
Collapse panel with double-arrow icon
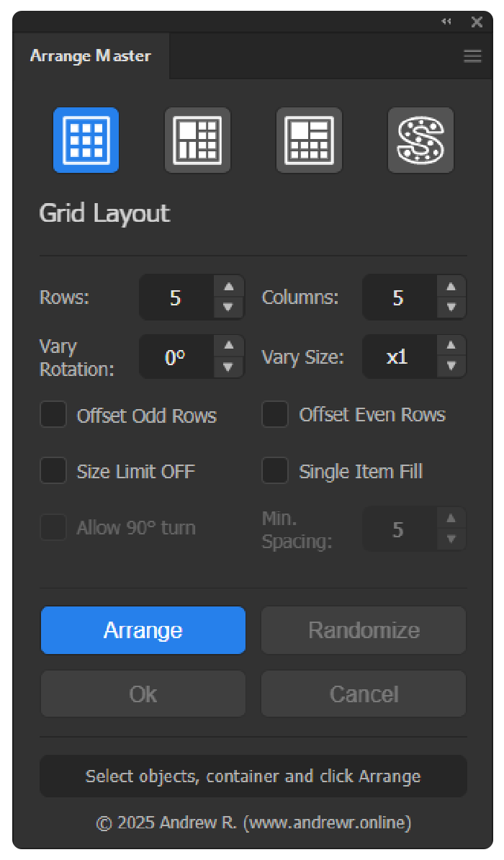point(446,22)
